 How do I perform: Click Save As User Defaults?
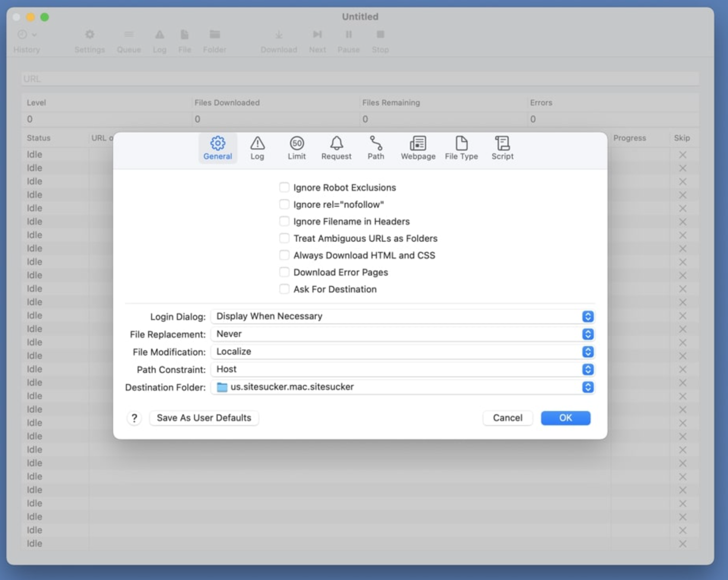[x=204, y=418]
